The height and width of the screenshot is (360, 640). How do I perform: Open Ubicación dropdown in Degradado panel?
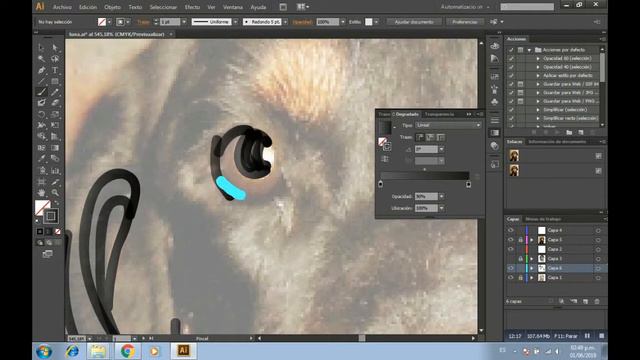click(441, 208)
